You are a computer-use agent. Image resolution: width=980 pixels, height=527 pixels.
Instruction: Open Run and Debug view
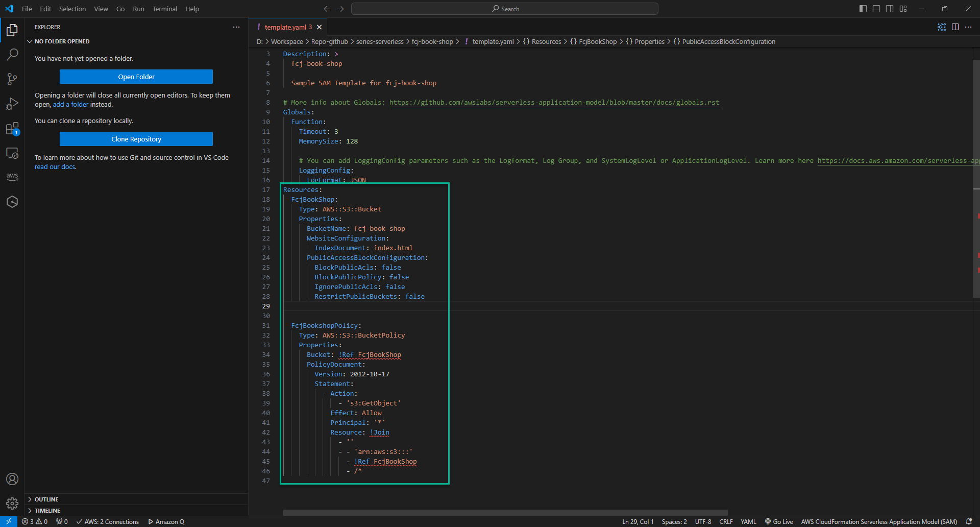[12, 104]
